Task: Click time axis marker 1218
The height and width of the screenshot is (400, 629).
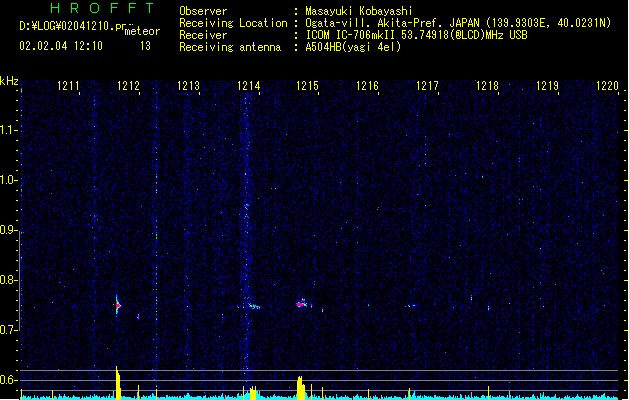Action: [487, 86]
